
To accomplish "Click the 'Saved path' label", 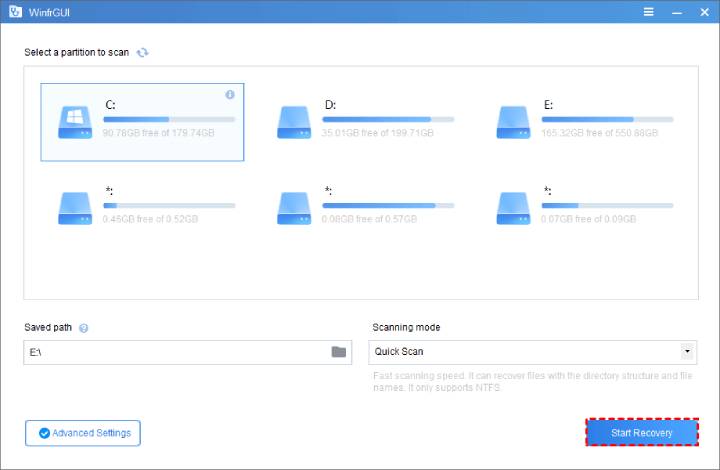I will (x=48, y=327).
